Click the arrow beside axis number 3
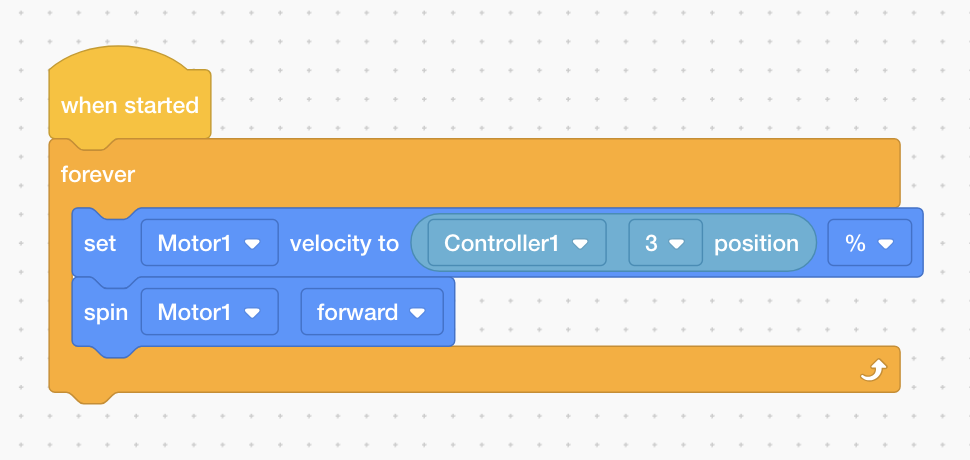The image size is (970, 460). coord(677,244)
